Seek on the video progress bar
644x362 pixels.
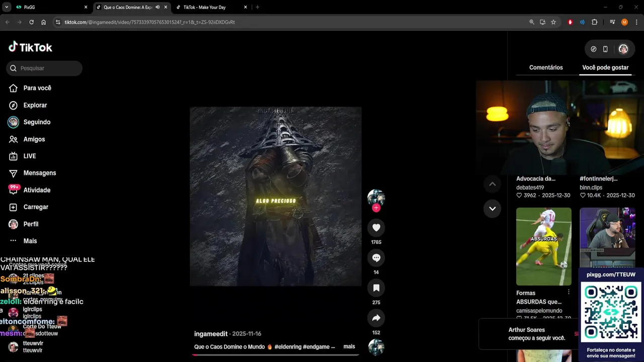point(275,354)
